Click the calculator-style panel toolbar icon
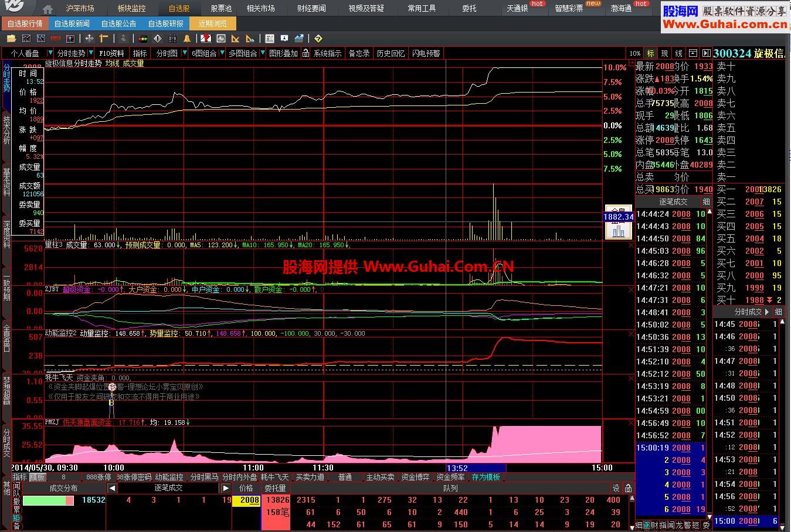This screenshot has height=532, width=791. [270, 39]
